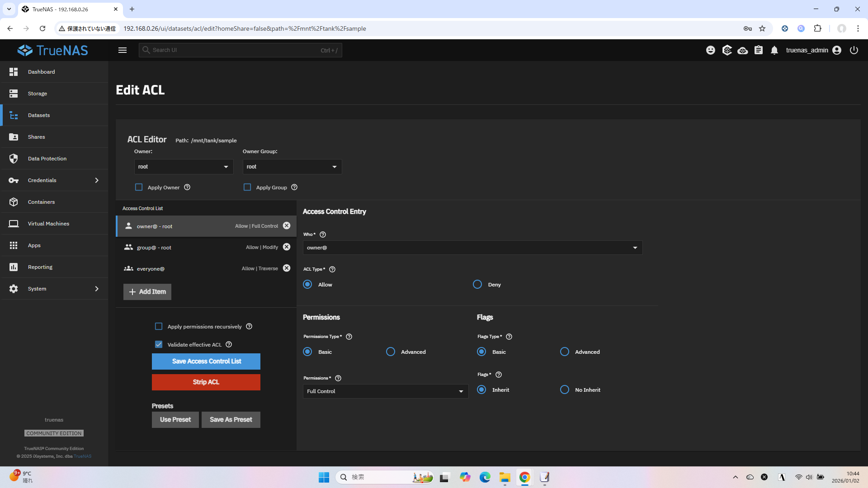
Task: Click the feedback smiley icon in header
Action: 711,50
